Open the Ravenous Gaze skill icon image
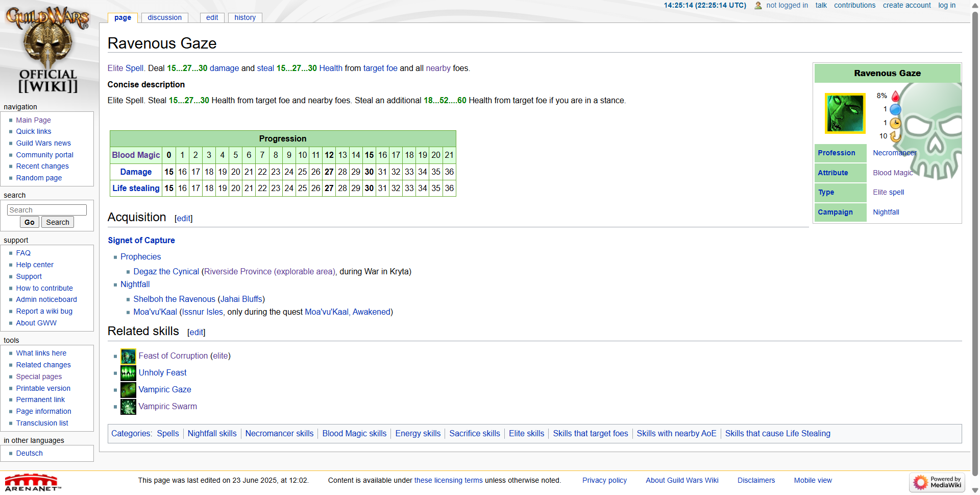 point(845,113)
